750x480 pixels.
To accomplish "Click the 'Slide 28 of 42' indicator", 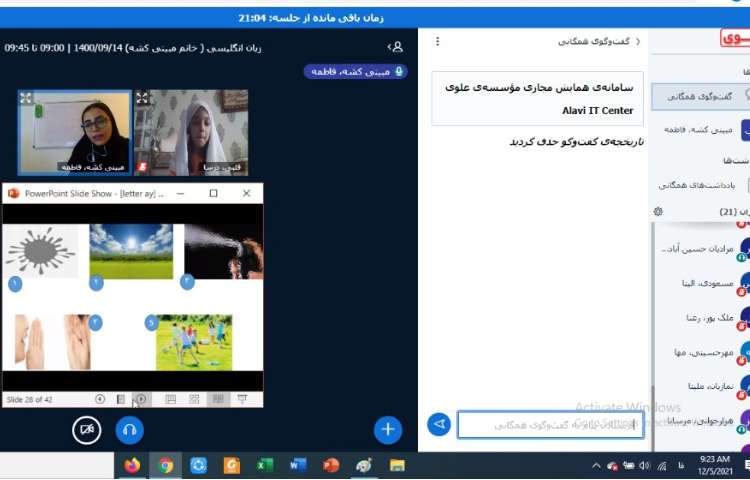I will tap(29, 400).
